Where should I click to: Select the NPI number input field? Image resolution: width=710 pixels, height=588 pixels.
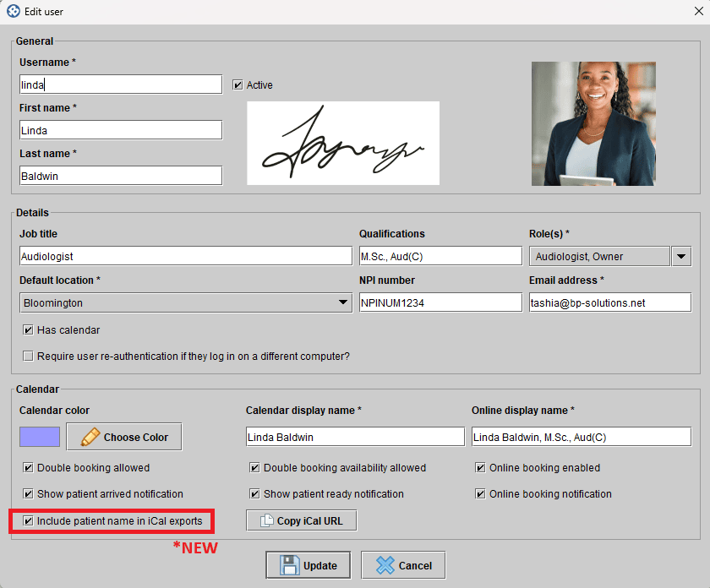tap(440, 302)
